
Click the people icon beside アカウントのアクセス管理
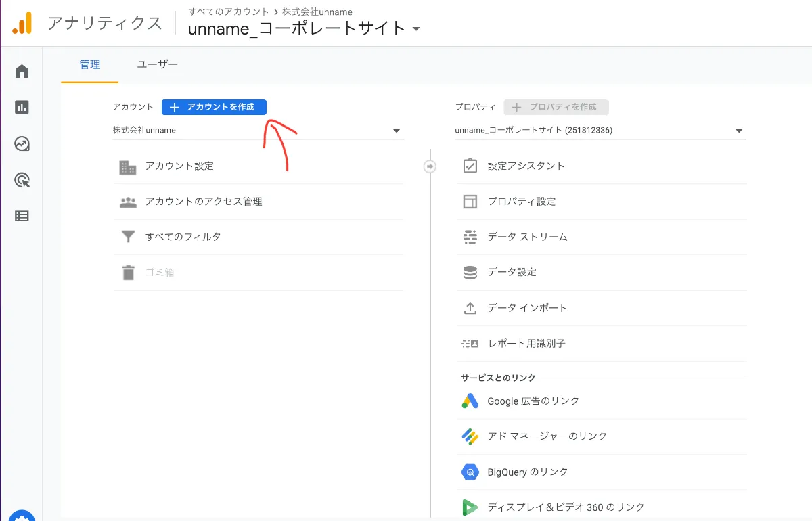point(128,202)
